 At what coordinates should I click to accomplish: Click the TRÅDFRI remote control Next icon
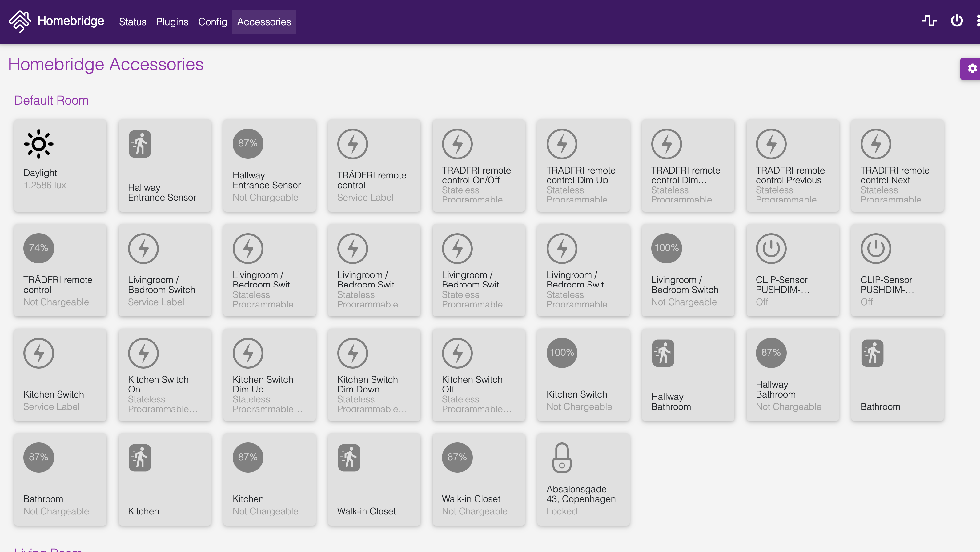[x=875, y=144]
